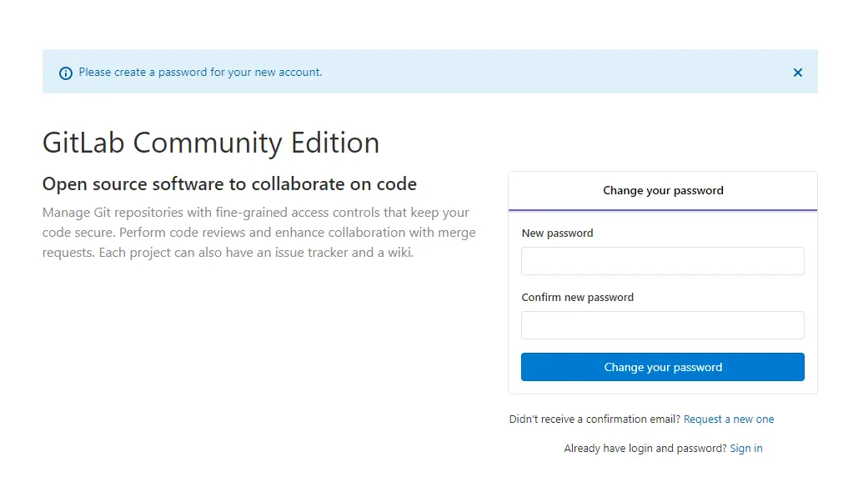Click the Open source software subtitle

tap(229, 183)
